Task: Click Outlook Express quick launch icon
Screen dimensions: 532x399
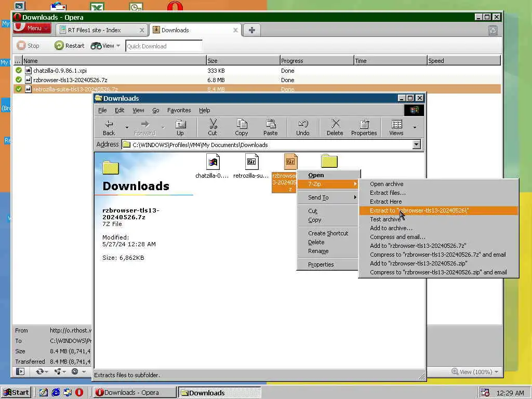Action: 68,393
